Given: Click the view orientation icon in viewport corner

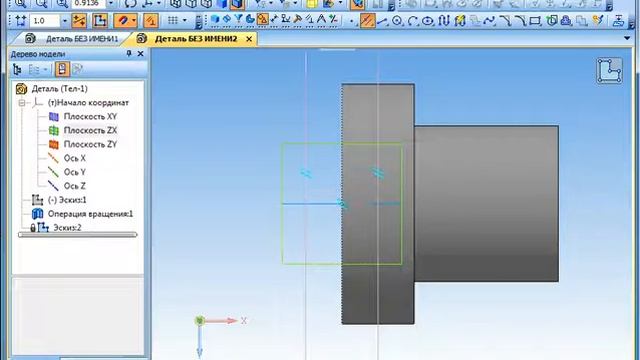Looking at the screenshot, I should coord(609,71).
